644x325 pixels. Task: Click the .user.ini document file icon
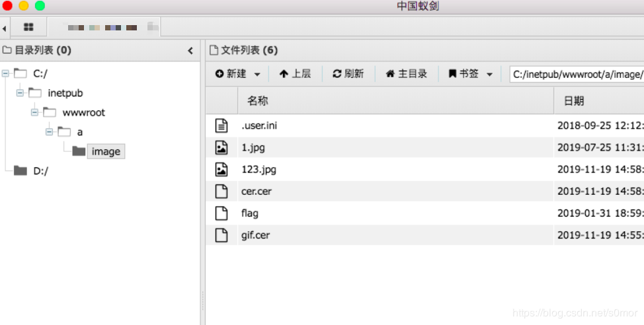click(221, 125)
